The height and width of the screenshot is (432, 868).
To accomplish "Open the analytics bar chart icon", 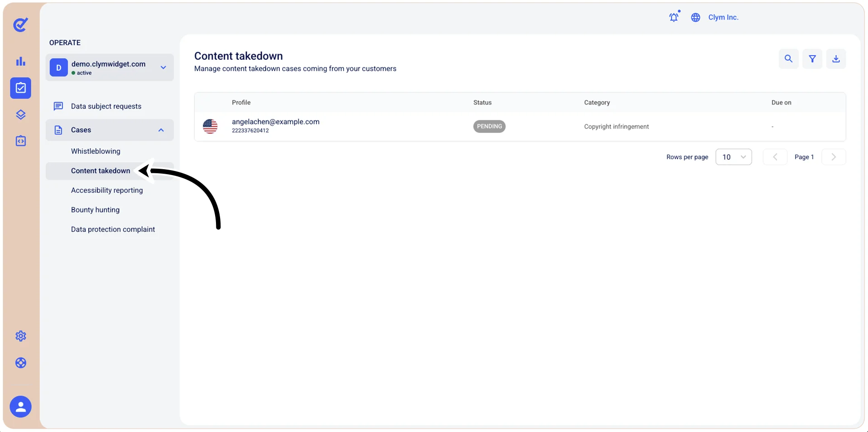I will [21, 61].
